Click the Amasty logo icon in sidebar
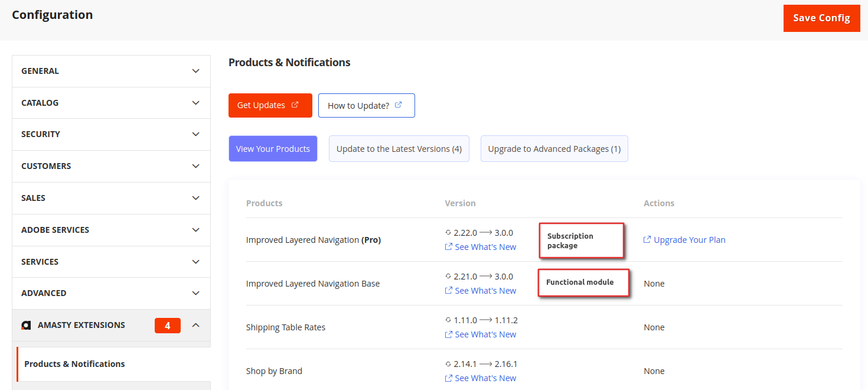Image resolution: width=868 pixels, height=390 pixels. [26, 325]
